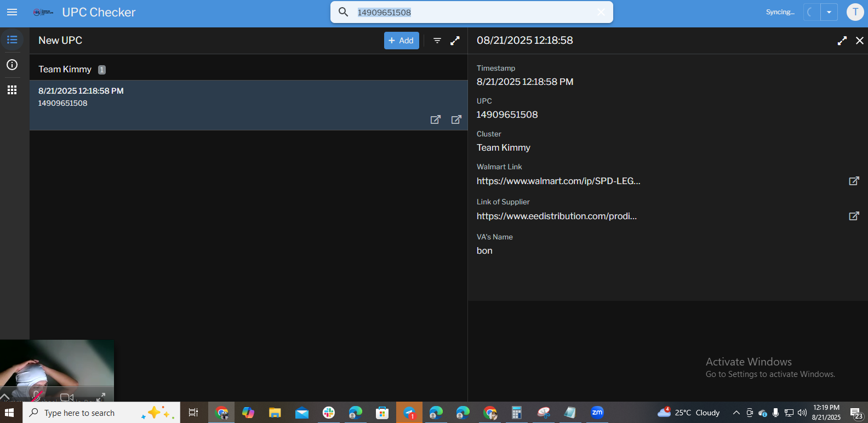
Task: Click the Add button
Action: coord(401,41)
